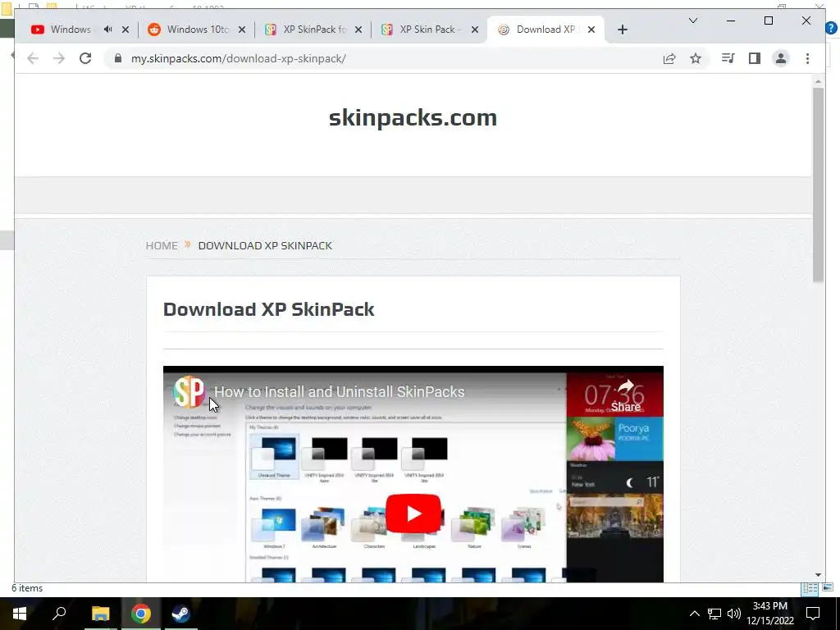
Task: Open taskbar search magnifier
Action: (x=59, y=614)
